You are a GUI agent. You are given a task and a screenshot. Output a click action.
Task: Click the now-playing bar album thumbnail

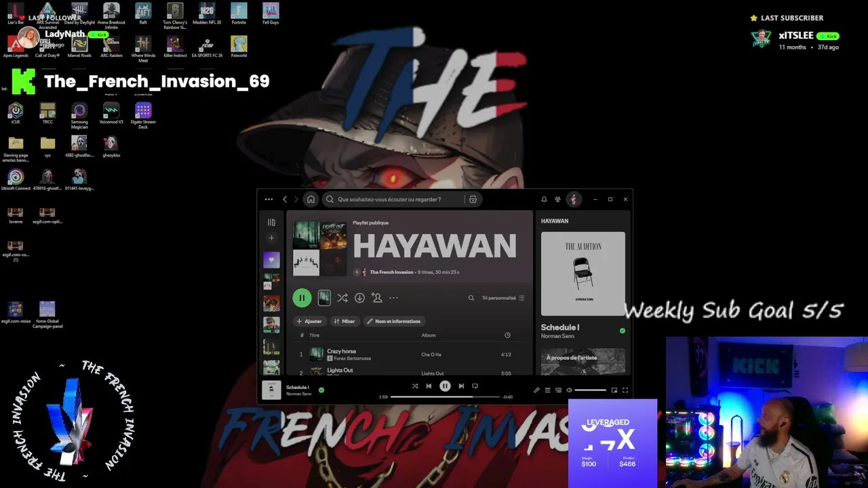click(271, 390)
